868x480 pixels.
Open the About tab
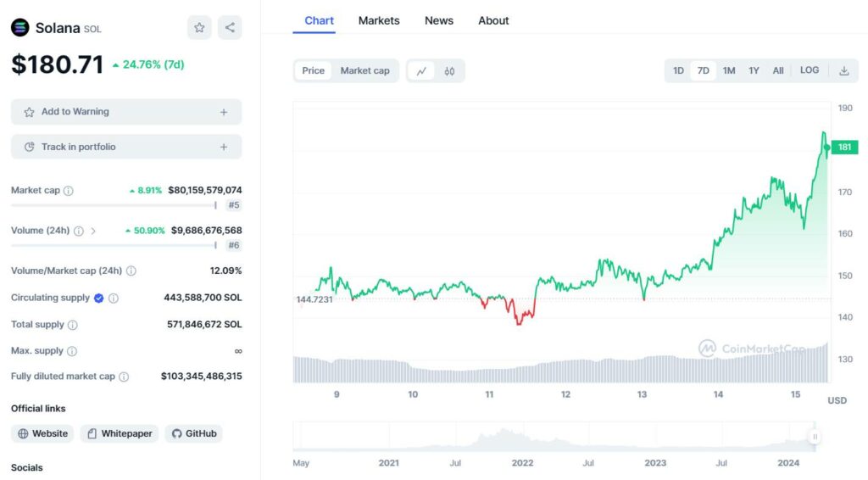[x=493, y=21]
